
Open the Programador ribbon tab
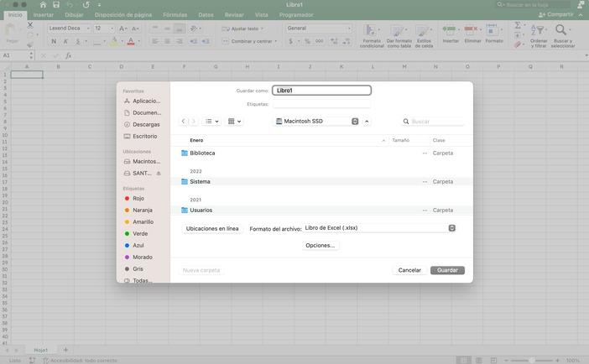tap(296, 14)
